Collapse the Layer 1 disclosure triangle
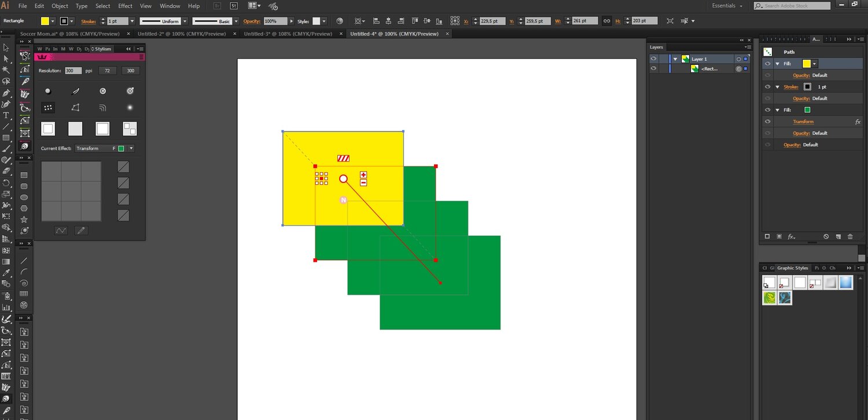Viewport: 868px width, 420px height. point(675,59)
